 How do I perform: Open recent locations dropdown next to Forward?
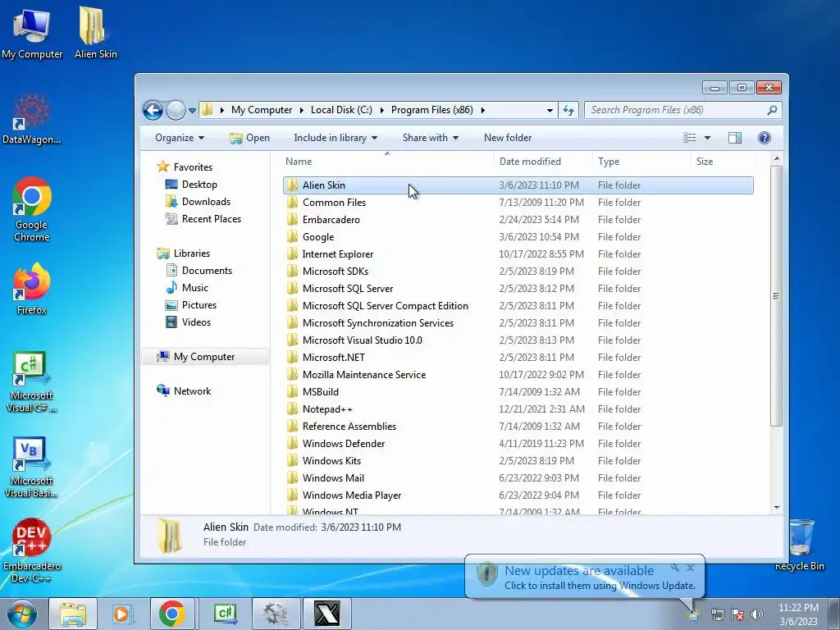[192, 111]
